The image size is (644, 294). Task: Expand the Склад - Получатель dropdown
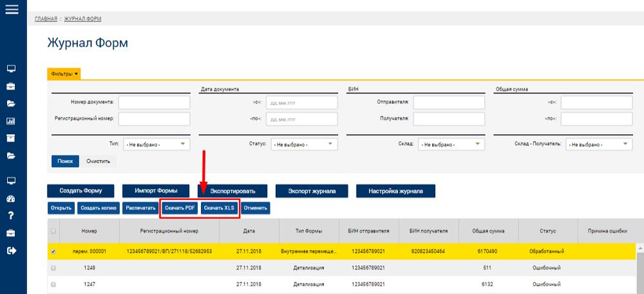[x=599, y=144]
